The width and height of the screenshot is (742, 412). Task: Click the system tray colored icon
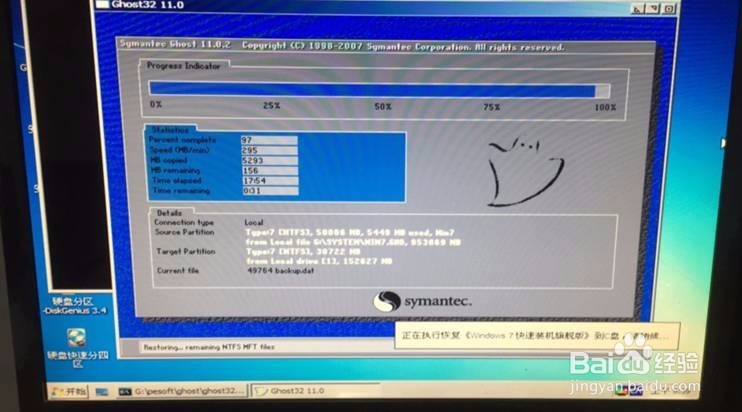621,391
